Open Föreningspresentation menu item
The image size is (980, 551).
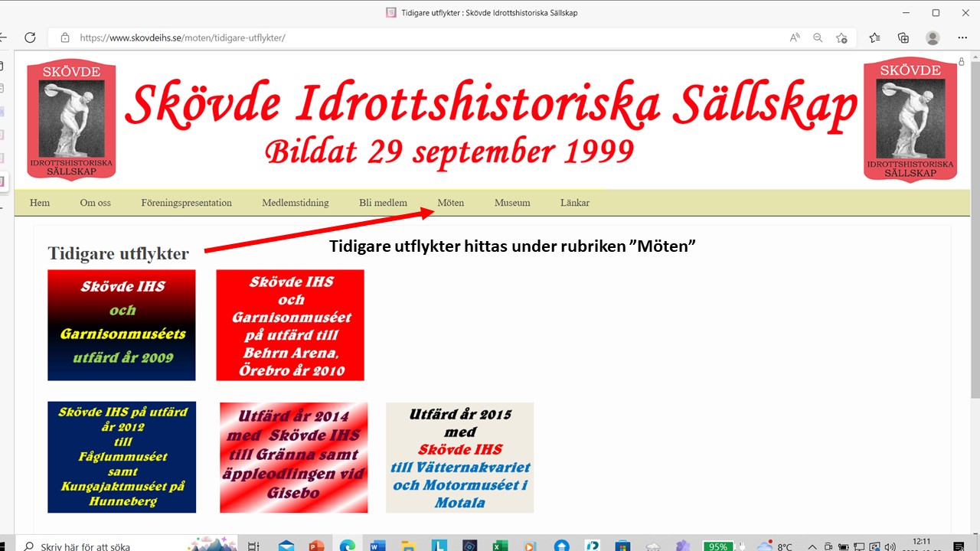point(186,203)
